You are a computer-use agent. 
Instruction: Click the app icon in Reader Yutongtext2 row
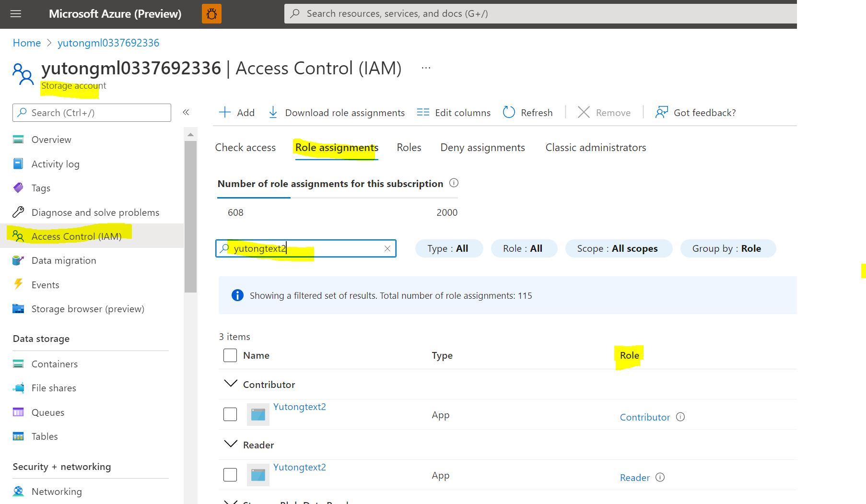(258, 475)
